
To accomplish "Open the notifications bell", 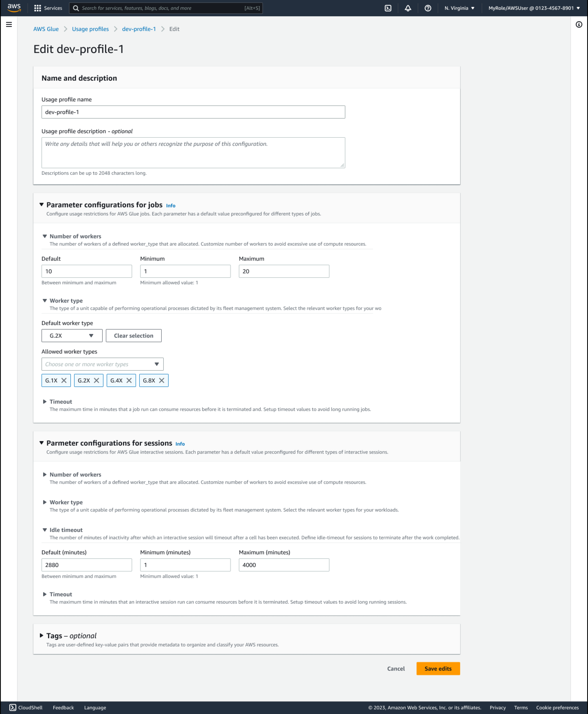I will click(408, 8).
